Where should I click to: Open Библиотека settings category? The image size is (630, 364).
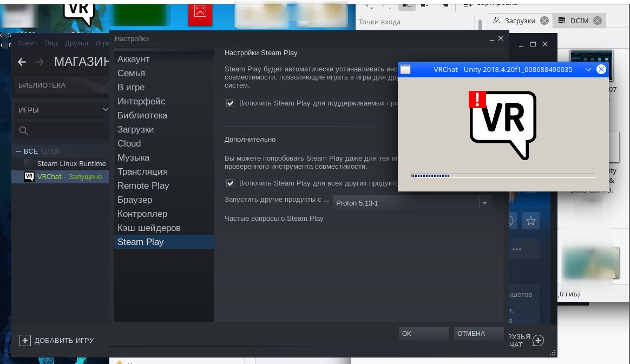point(163,115)
